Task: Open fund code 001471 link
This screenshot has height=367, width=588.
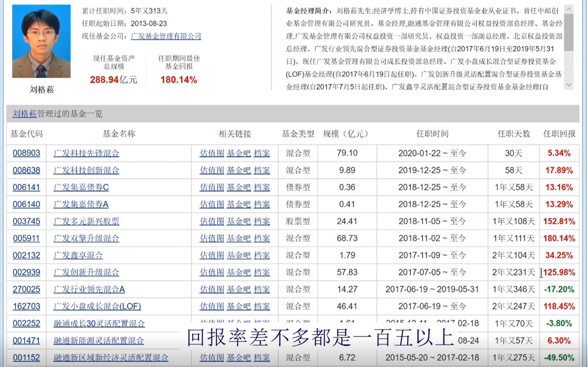Action: tap(26, 341)
